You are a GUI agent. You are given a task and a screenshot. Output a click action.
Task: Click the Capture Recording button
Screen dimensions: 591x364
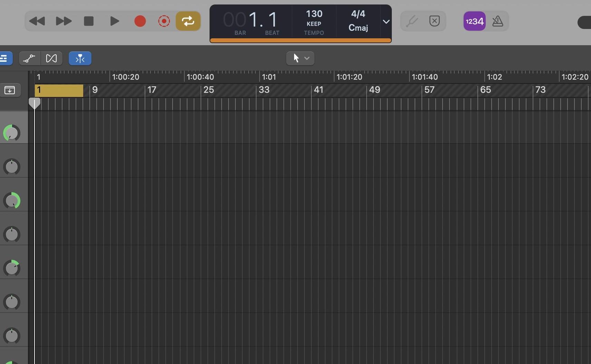(x=164, y=21)
